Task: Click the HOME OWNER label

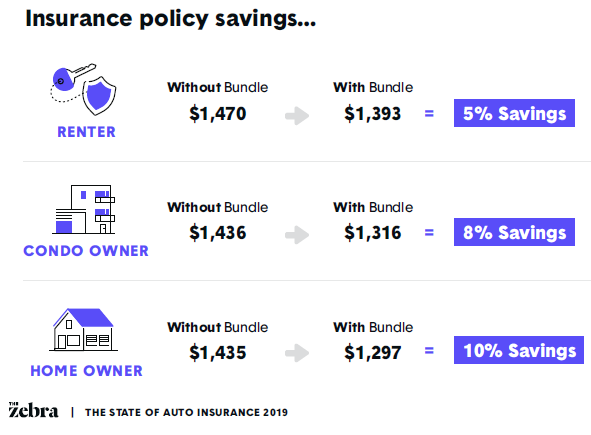Action: click(86, 371)
